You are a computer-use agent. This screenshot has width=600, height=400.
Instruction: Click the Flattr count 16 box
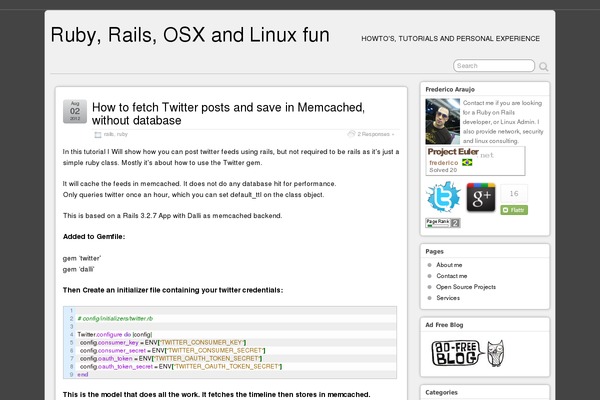click(514, 193)
